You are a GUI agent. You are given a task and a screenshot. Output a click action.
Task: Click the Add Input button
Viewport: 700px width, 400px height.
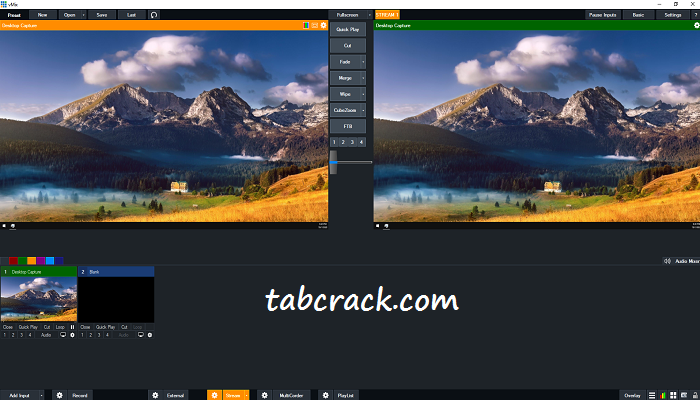click(x=20, y=395)
